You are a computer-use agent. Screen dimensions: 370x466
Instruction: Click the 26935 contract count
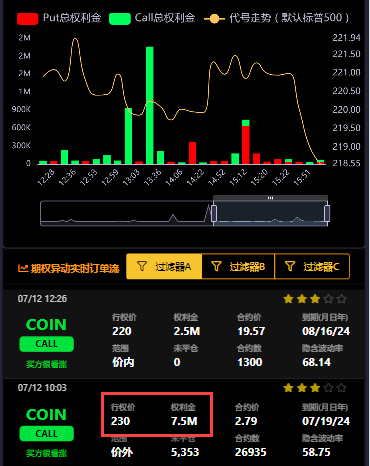(x=250, y=452)
